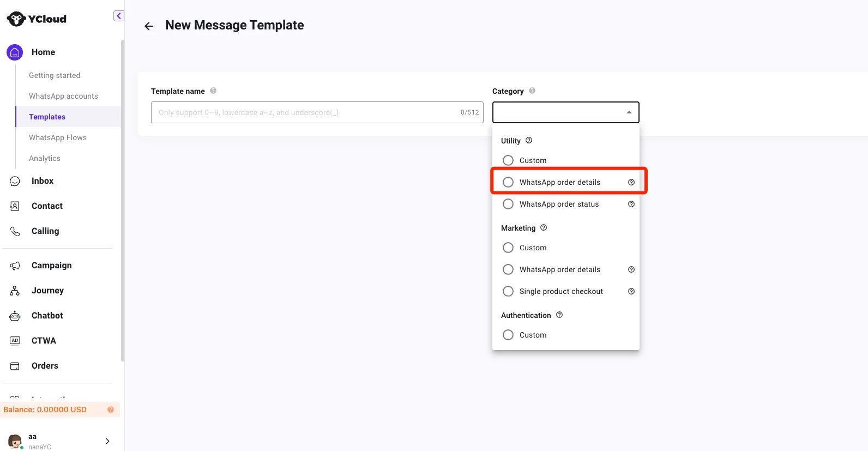The width and height of the screenshot is (868, 451).
Task: Click help icon for Single product checkout
Action: click(x=631, y=291)
